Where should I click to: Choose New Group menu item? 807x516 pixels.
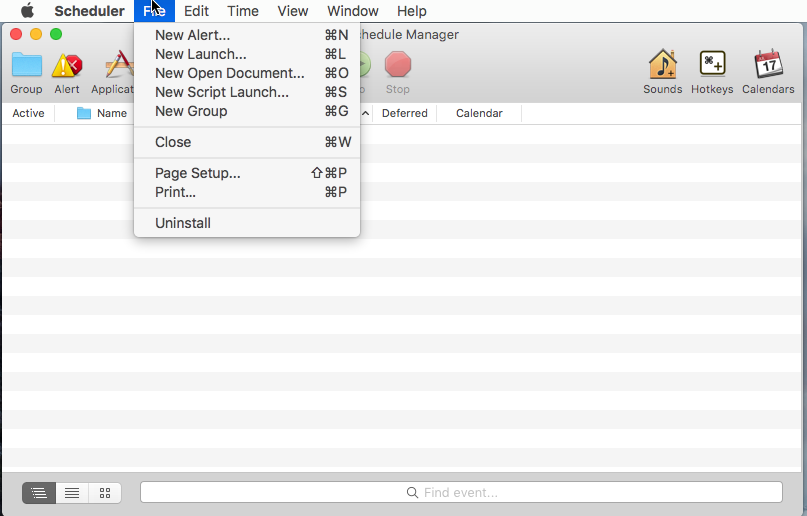pos(247,111)
